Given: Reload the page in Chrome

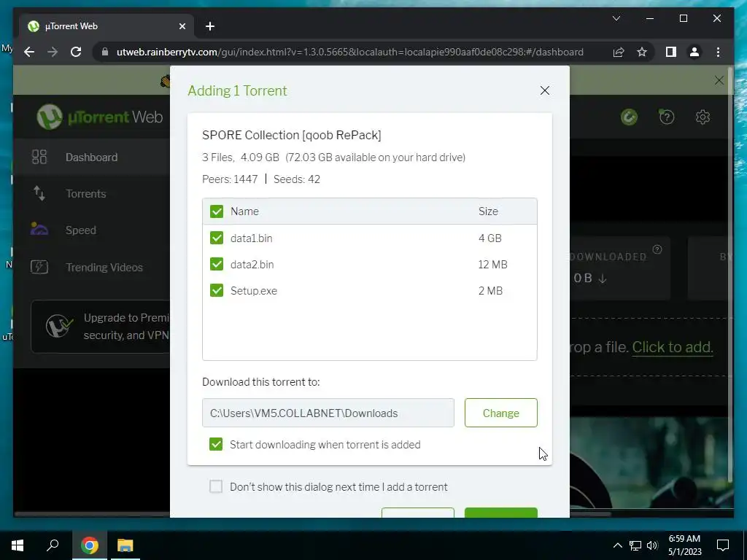Looking at the screenshot, I should point(76,52).
